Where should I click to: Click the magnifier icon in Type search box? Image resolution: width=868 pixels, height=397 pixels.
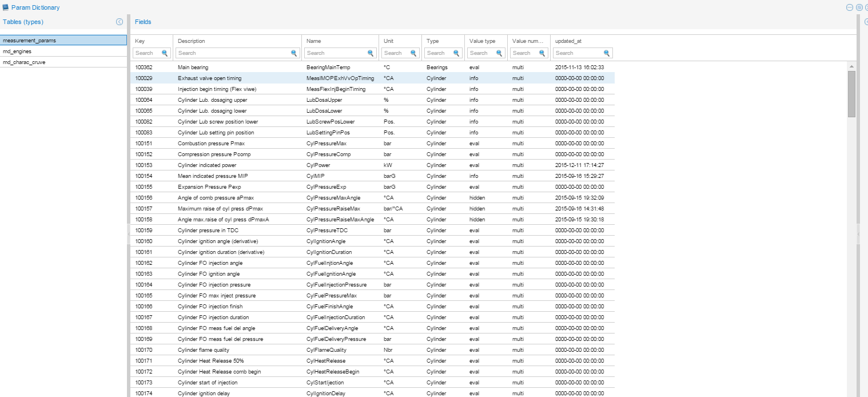(456, 53)
